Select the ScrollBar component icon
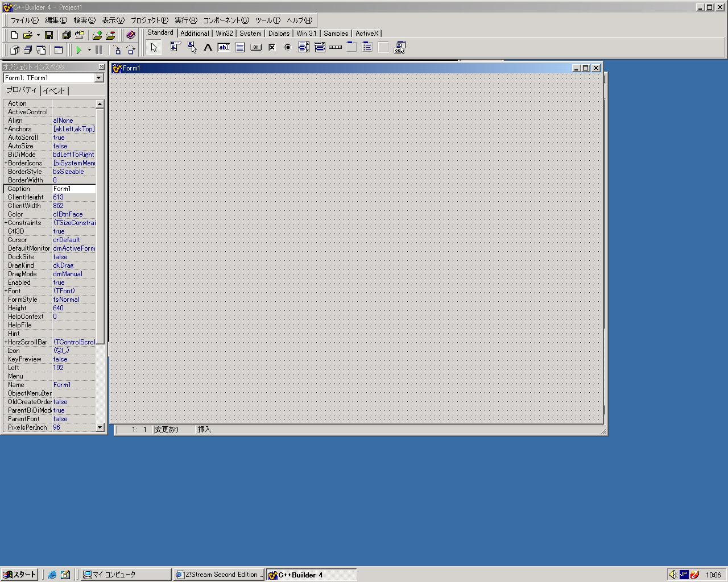The image size is (728, 582). pos(336,47)
